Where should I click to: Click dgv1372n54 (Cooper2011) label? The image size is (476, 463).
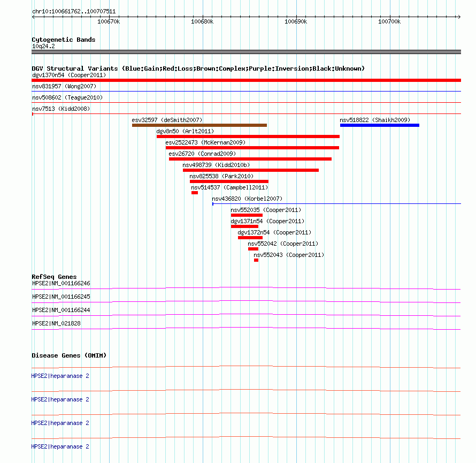(x=274, y=232)
